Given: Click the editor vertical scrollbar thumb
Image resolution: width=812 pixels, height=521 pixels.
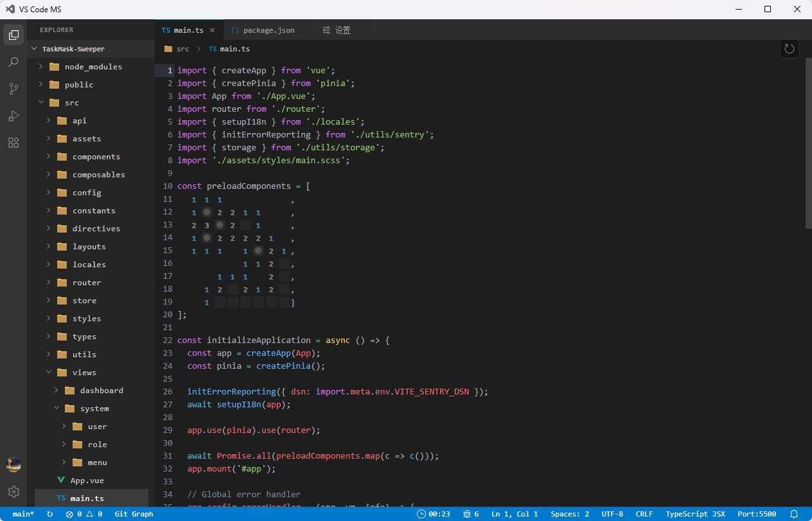Looking at the screenshot, I should tap(808, 143).
